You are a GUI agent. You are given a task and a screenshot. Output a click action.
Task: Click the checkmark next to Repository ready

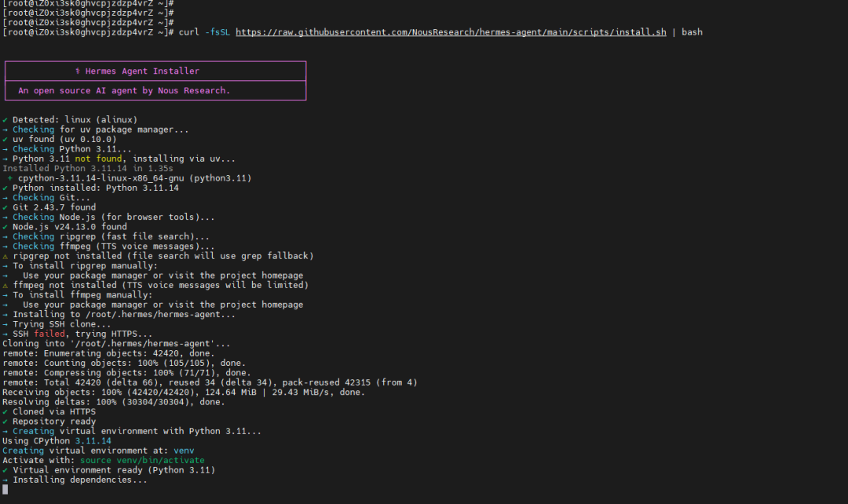(x=5, y=422)
